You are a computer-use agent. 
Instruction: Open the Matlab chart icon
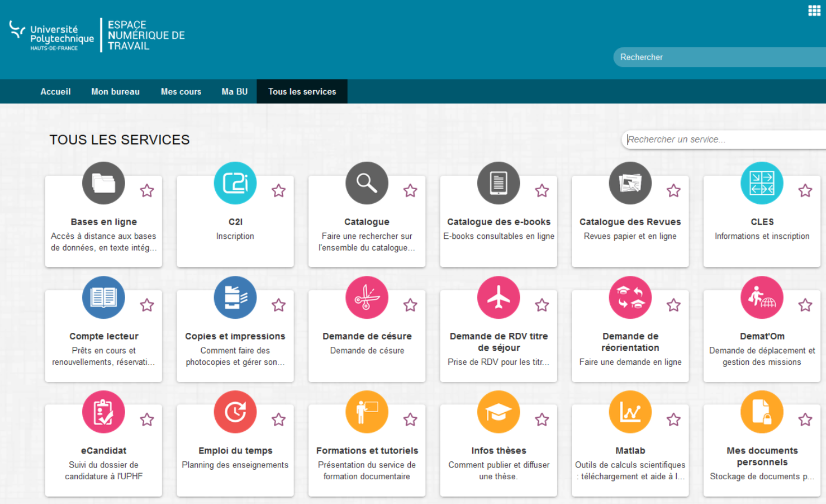[x=630, y=412]
